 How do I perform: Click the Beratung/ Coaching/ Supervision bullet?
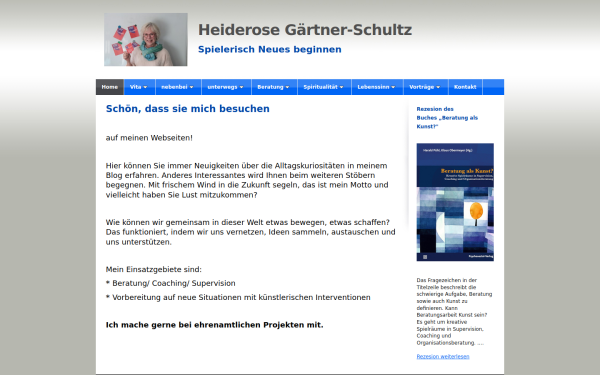pos(171,284)
